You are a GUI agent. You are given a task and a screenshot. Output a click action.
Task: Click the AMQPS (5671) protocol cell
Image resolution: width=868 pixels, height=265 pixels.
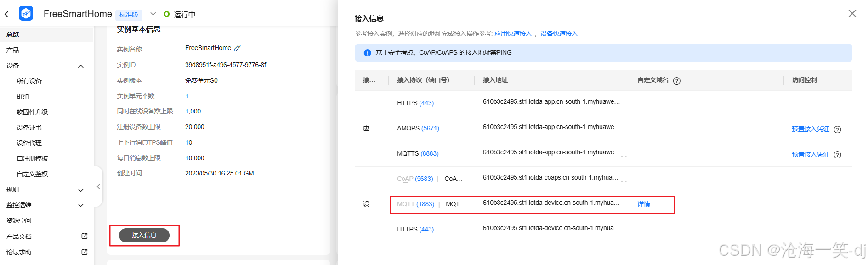pos(418,128)
